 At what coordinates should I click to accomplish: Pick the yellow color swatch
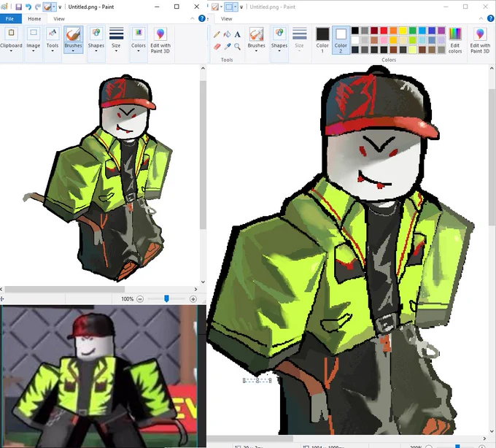click(x=403, y=31)
